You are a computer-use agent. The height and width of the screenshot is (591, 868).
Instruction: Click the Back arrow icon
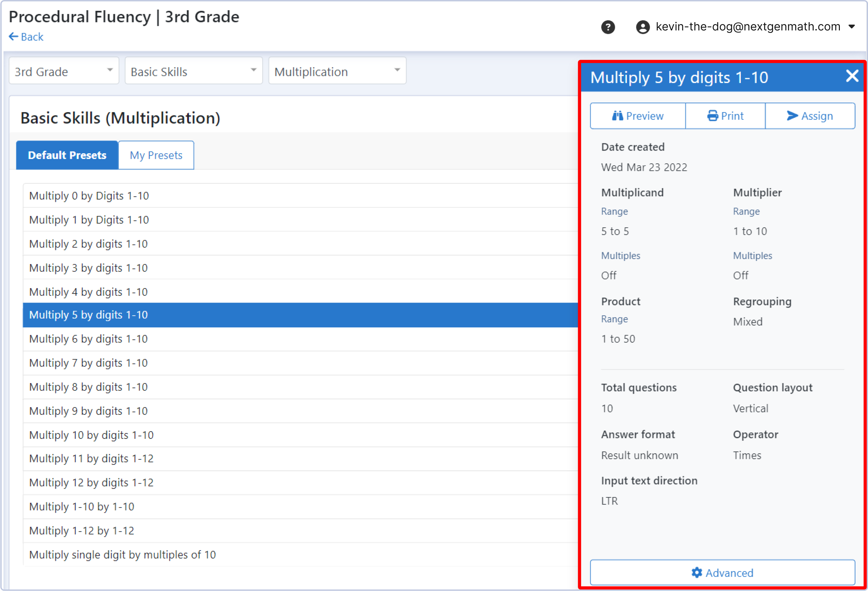point(13,37)
